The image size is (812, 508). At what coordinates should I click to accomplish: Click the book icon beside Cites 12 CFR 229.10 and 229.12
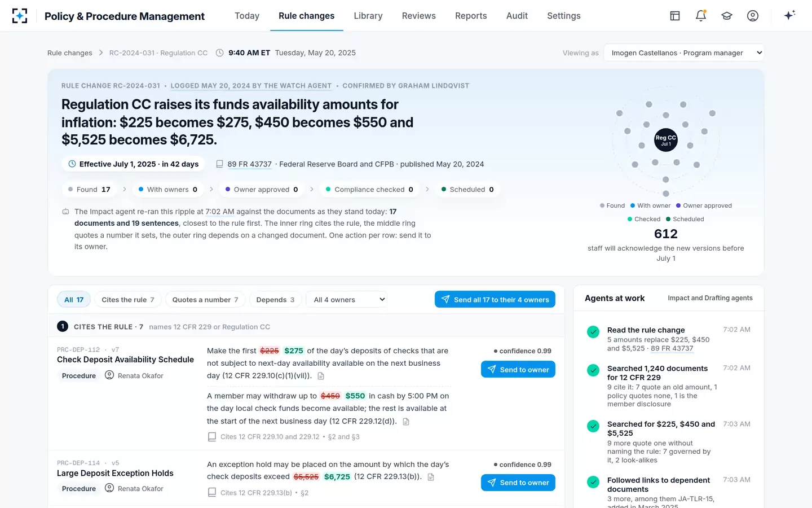coord(212,437)
